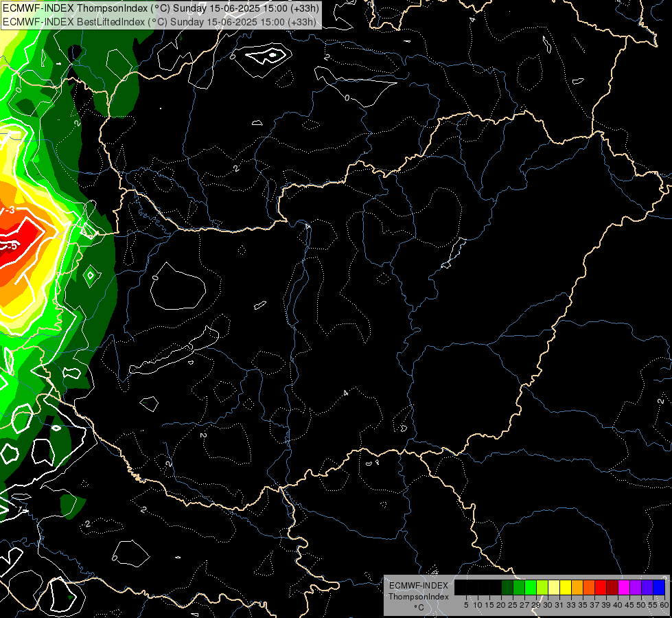Select the red 37–39 legend swatch
The image size is (672, 618).
pos(601,587)
